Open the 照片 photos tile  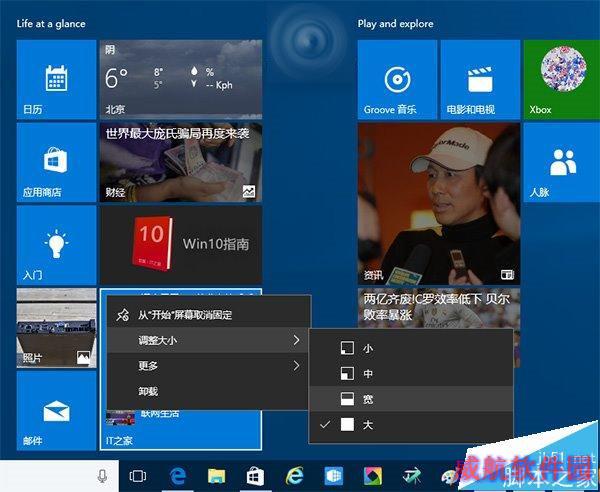coord(56,328)
